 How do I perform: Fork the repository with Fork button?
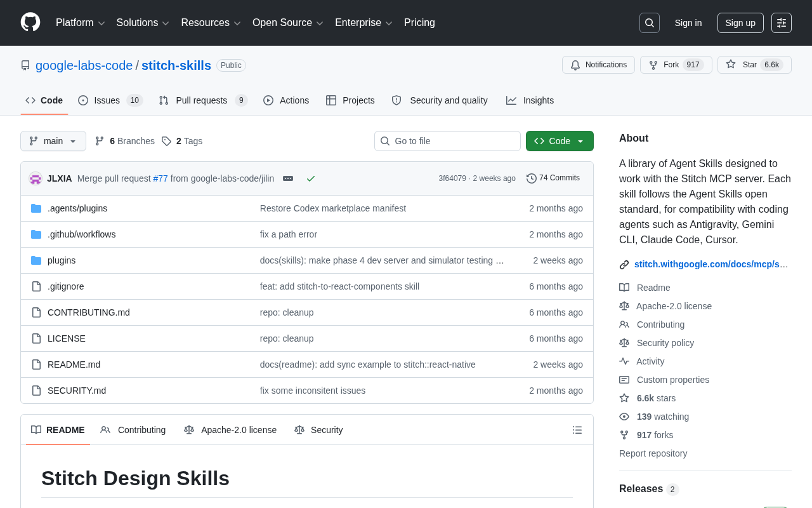point(676,65)
